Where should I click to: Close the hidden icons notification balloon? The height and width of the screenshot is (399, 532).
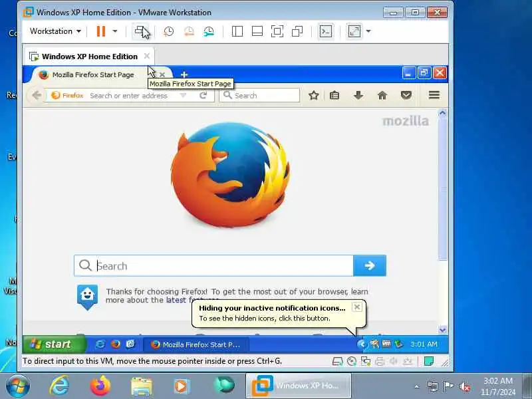pyautogui.click(x=356, y=307)
